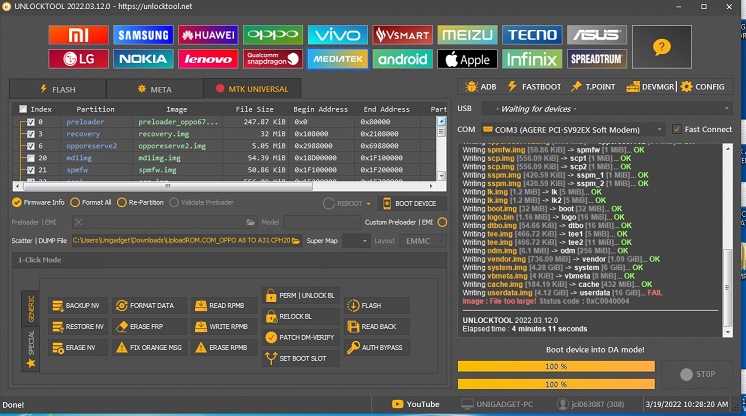Click the AUTH BYPASS button
The image size is (746, 416).
click(x=376, y=347)
